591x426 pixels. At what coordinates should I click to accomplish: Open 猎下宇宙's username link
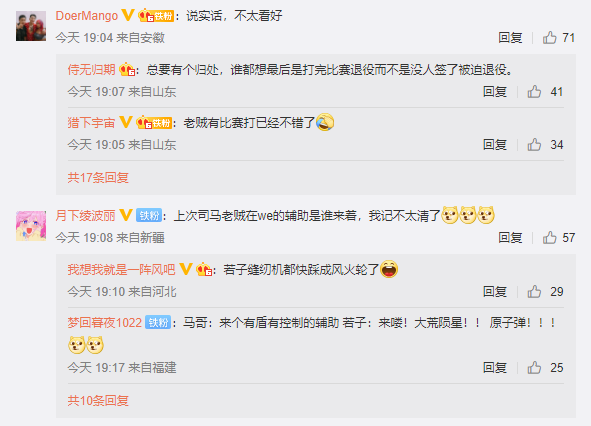pos(91,123)
